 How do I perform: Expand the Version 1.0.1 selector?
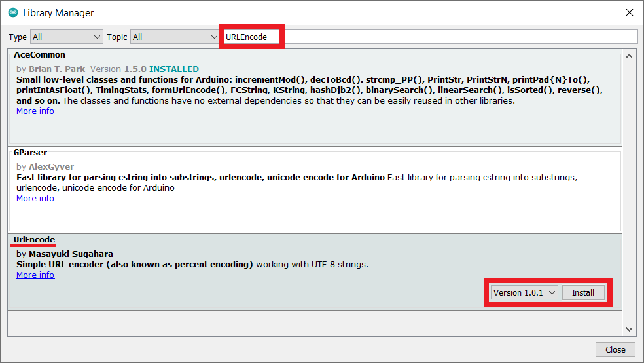coord(524,293)
